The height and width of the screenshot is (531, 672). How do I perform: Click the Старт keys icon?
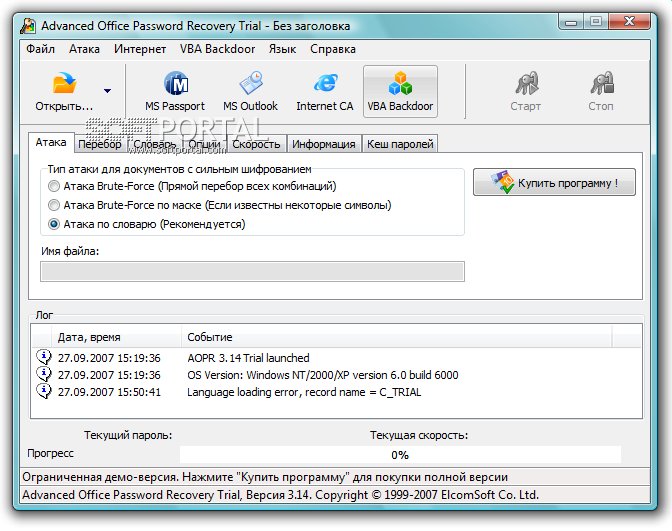click(526, 83)
